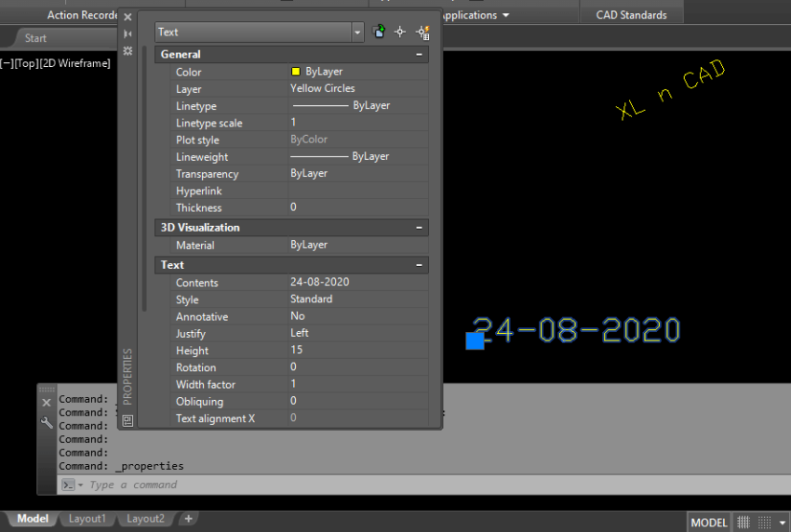Edit the Width factor value
This screenshot has width=791, height=532.
[x=357, y=384]
